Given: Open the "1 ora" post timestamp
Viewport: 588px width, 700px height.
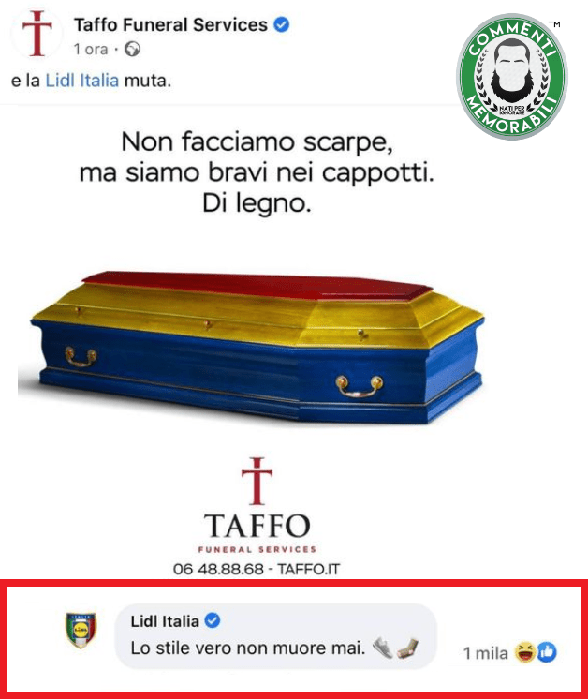Looking at the screenshot, I should coord(91,49).
